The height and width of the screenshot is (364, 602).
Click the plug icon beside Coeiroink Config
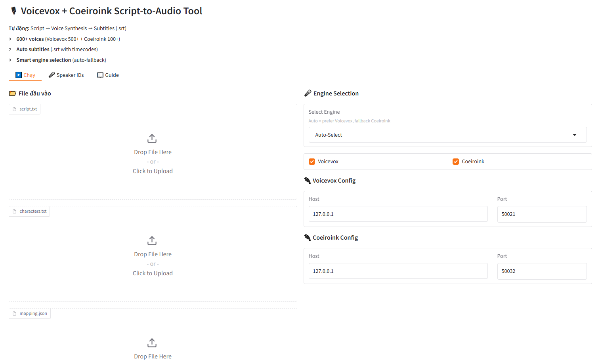point(307,237)
